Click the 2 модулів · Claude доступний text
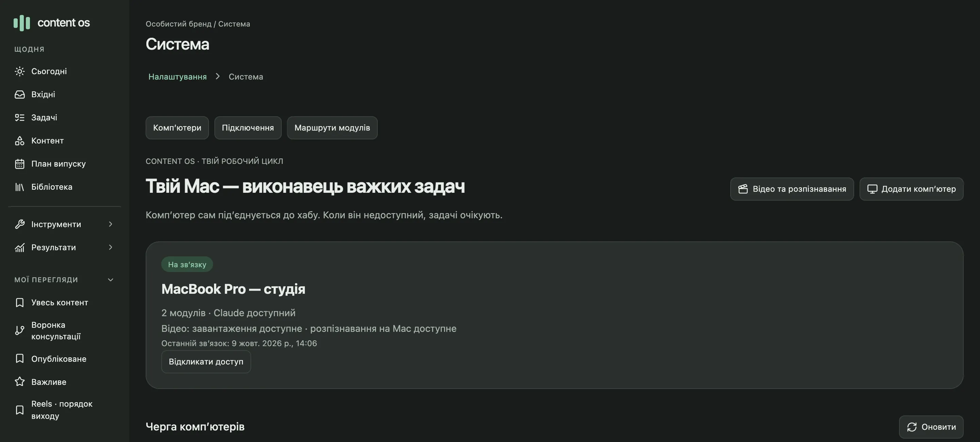Screen dimensions: 980x442 (228, 313)
